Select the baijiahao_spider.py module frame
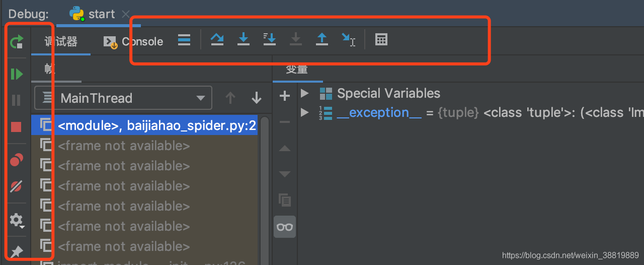This screenshot has height=265, width=644. 157,125
